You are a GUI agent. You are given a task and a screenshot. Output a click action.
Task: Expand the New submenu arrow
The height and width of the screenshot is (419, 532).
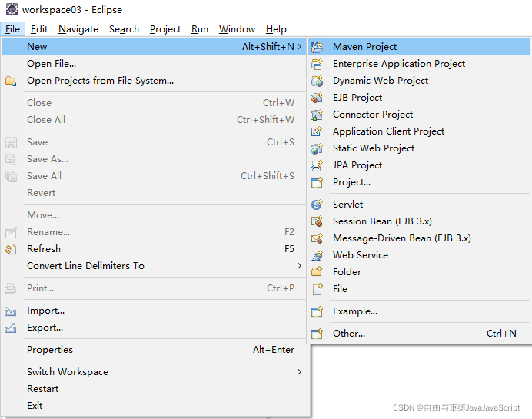300,46
